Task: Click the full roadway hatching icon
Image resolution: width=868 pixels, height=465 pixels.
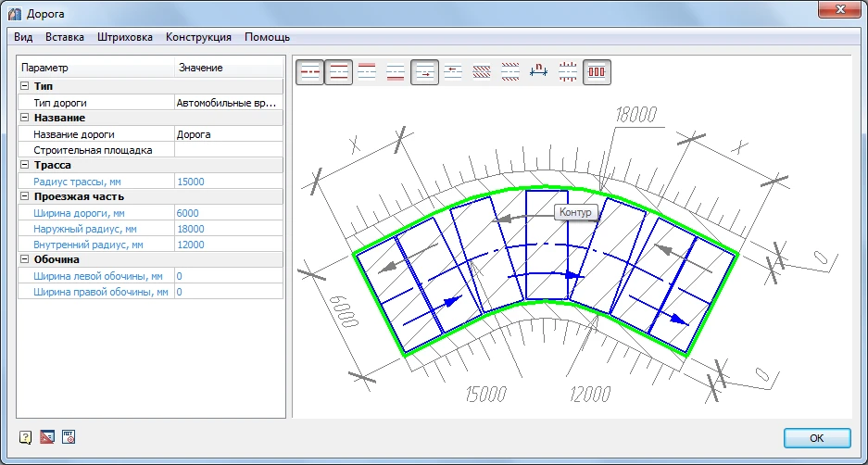Action: click(482, 72)
